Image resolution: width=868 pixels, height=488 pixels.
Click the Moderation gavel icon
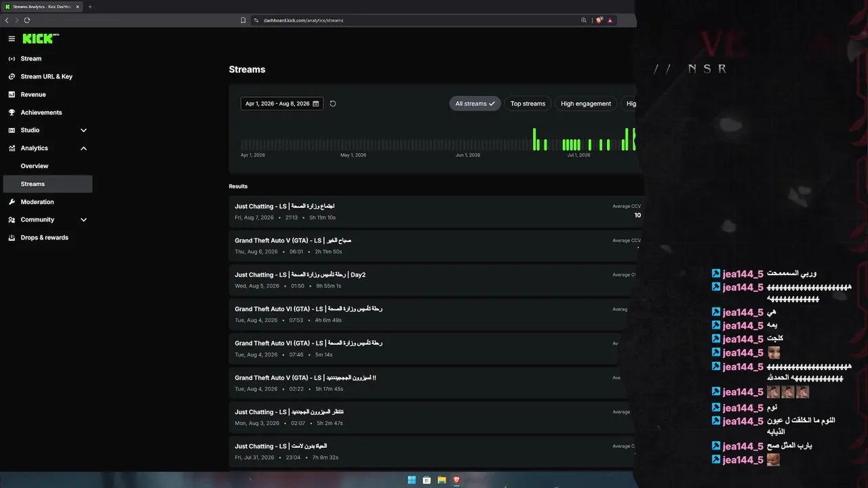pos(12,202)
